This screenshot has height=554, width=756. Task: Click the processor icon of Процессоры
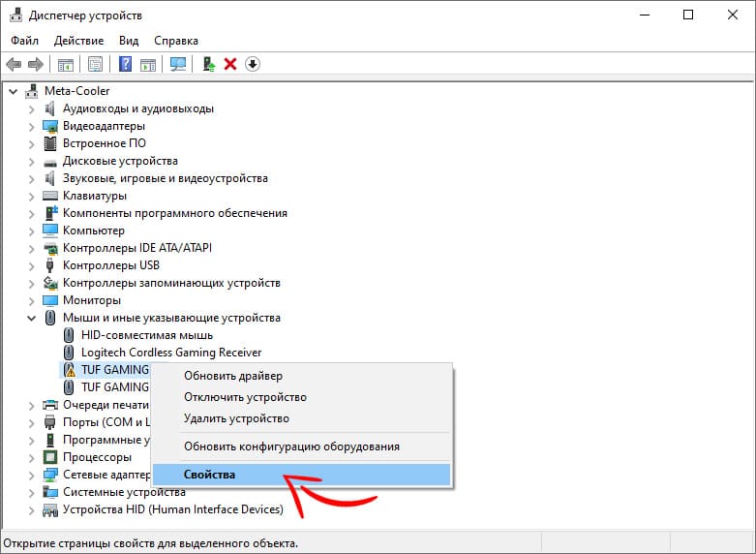coord(50,457)
